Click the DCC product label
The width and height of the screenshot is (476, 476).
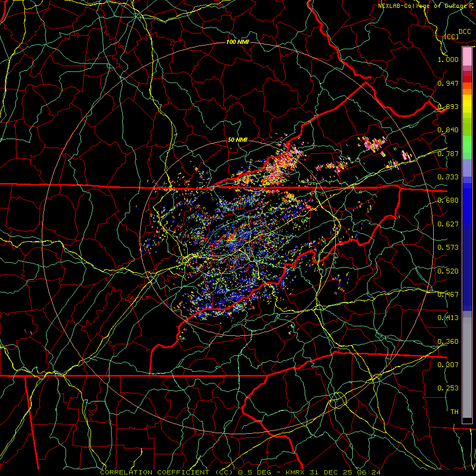(x=464, y=32)
